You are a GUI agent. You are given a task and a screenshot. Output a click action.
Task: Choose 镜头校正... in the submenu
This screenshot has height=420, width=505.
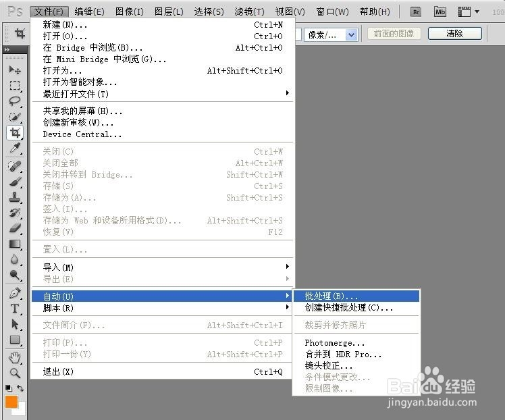(x=356, y=365)
